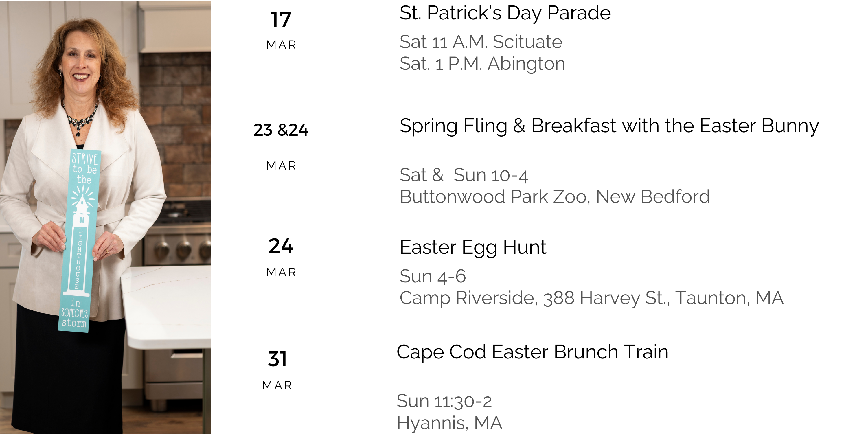Click the Sun 11:30-2 time text
868x434 pixels.
pyautogui.click(x=444, y=401)
